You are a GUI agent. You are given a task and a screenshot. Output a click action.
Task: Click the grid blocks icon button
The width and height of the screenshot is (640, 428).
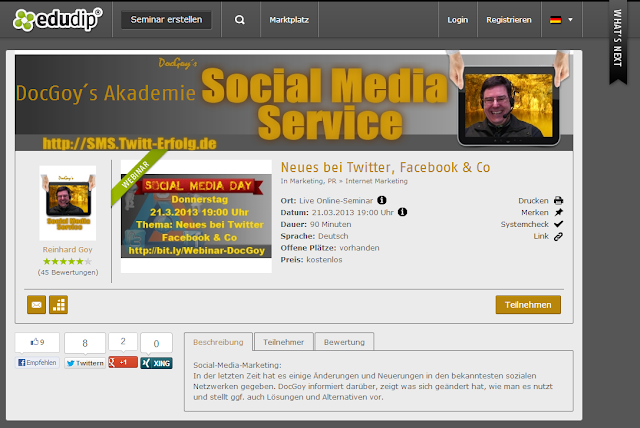[x=58, y=305]
